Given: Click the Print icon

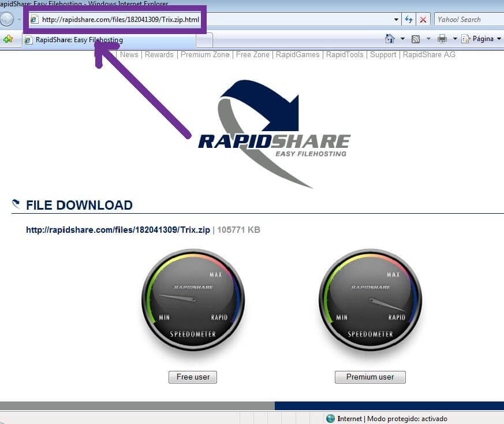Looking at the screenshot, I should click(x=442, y=39).
